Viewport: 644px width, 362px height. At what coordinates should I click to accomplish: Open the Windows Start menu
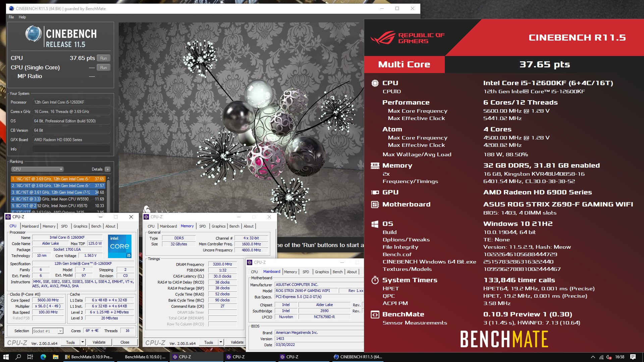[6, 357]
